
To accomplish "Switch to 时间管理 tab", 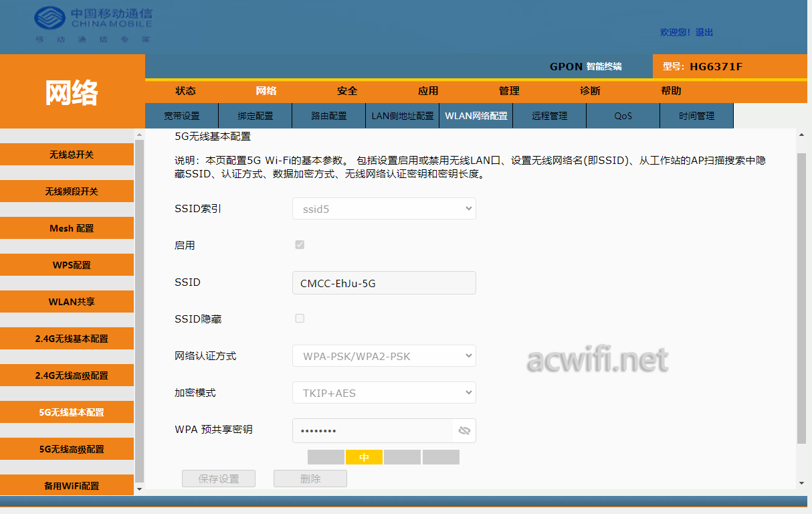I will (x=697, y=116).
